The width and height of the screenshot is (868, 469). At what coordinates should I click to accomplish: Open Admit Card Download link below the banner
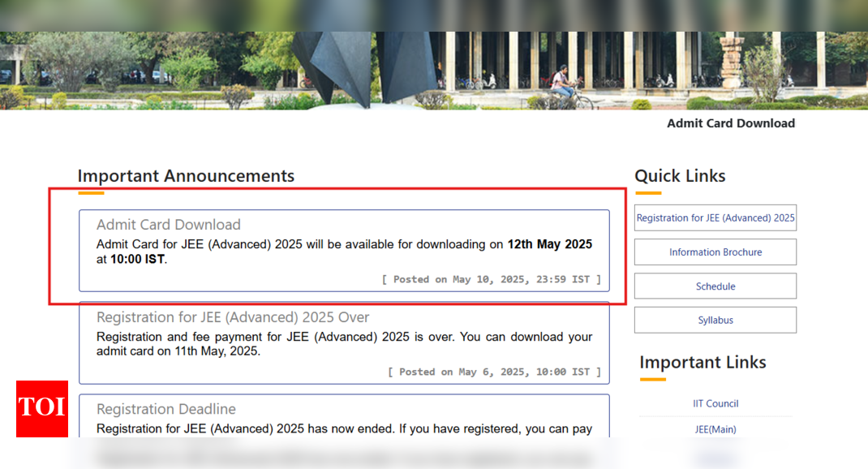click(730, 123)
